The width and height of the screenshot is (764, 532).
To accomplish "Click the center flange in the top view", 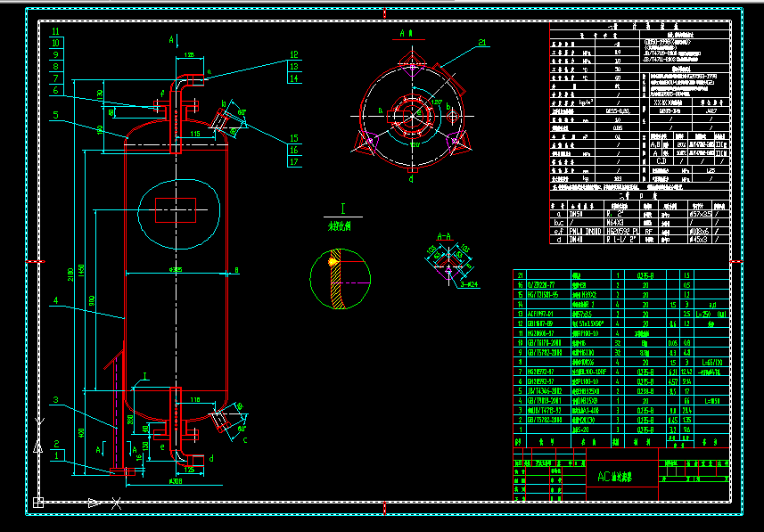I will coord(412,116).
